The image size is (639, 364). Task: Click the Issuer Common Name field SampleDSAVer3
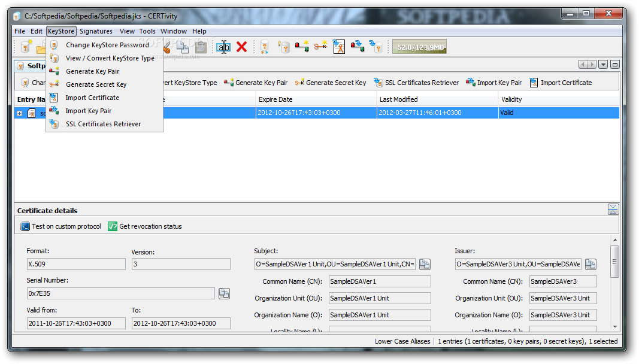tap(563, 281)
